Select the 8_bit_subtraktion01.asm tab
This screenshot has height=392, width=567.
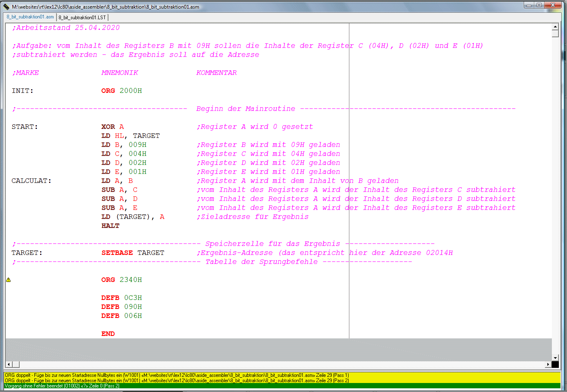[x=30, y=17]
